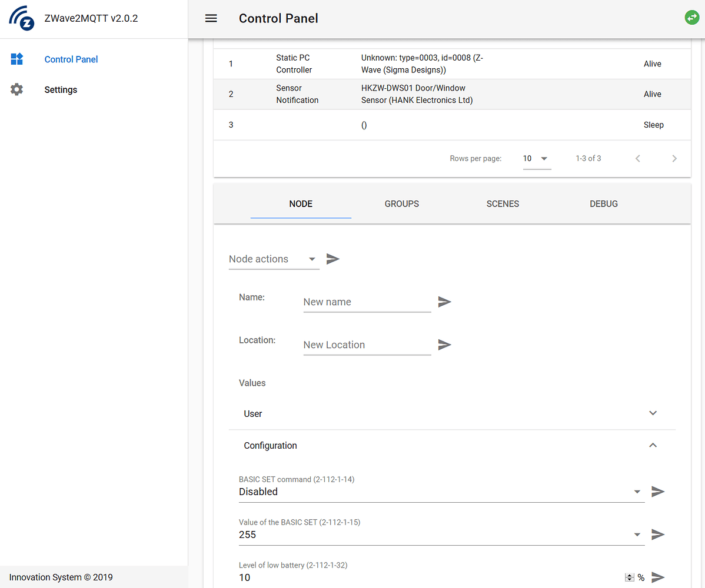The height and width of the screenshot is (588, 705).
Task: Navigate to Settings in the sidebar
Action: pyautogui.click(x=61, y=89)
